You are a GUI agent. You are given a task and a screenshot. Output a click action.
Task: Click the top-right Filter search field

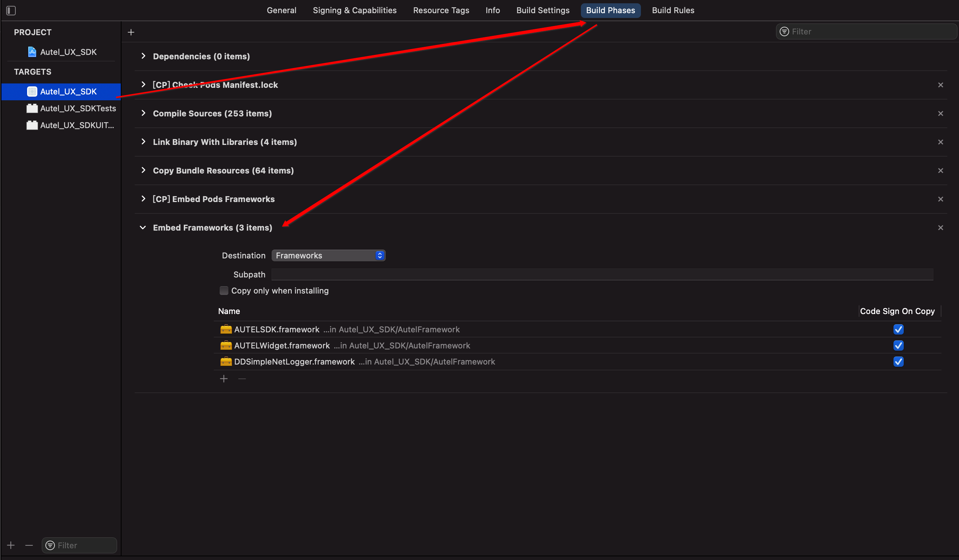pyautogui.click(x=866, y=31)
